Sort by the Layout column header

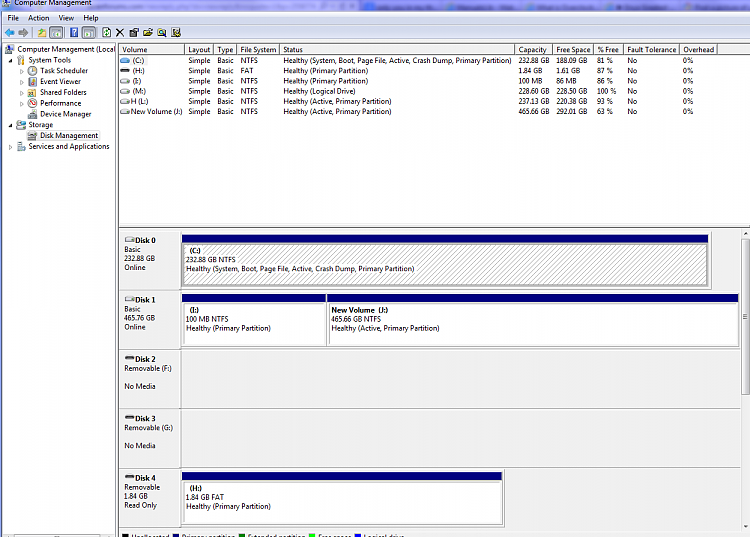coord(199,49)
